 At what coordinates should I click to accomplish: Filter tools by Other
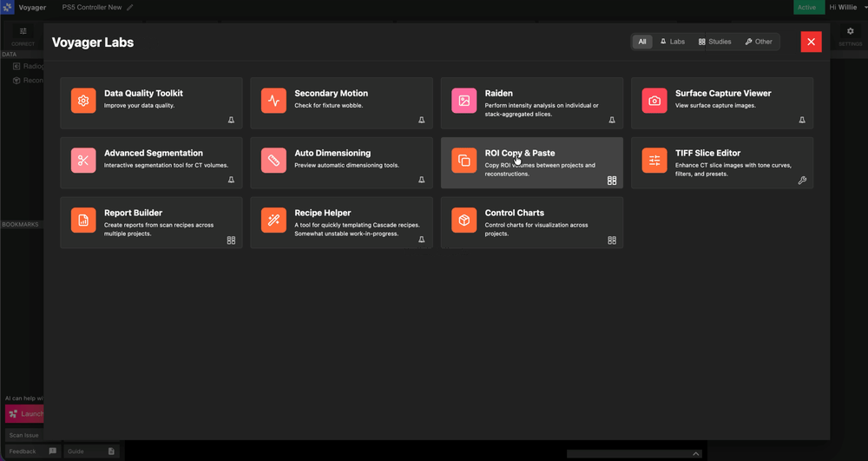tap(759, 42)
